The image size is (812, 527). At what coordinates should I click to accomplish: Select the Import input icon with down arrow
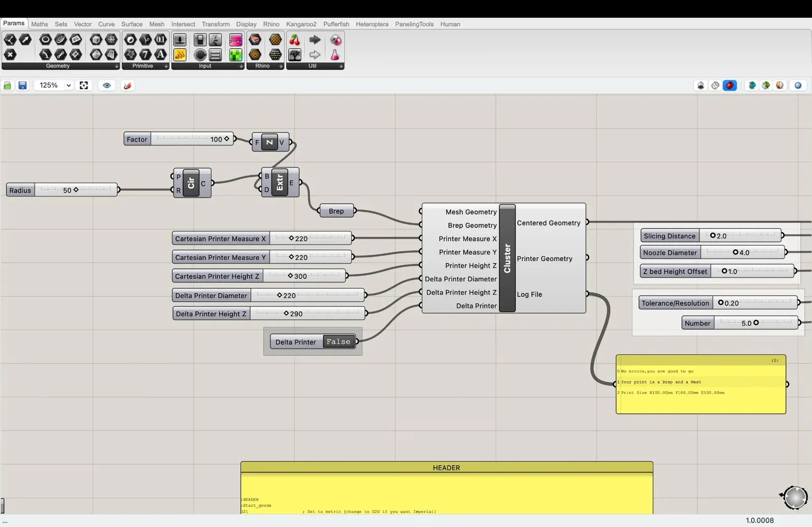click(x=180, y=40)
